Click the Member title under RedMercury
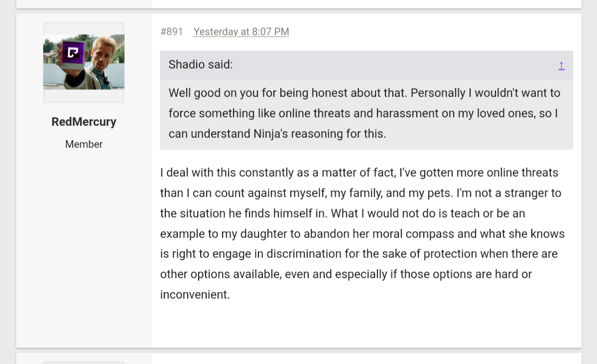This screenshot has height=364, width=597. click(84, 144)
